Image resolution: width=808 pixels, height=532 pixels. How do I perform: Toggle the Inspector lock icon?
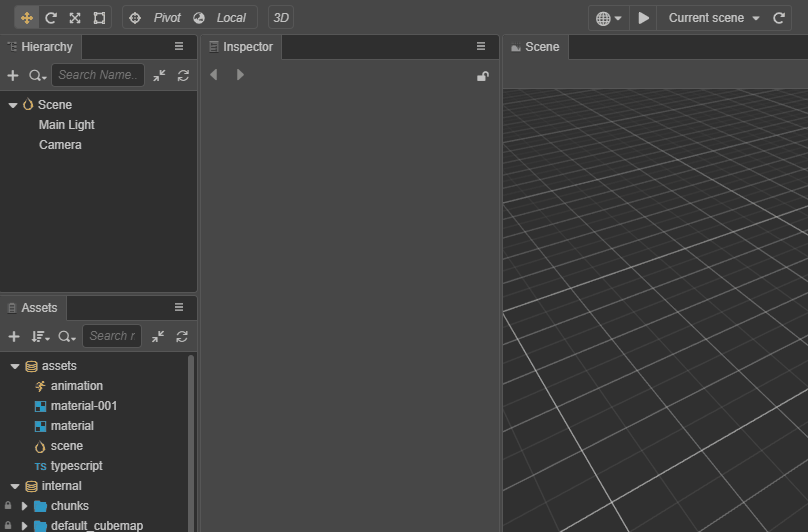pyautogui.click(x=483, y=76)
